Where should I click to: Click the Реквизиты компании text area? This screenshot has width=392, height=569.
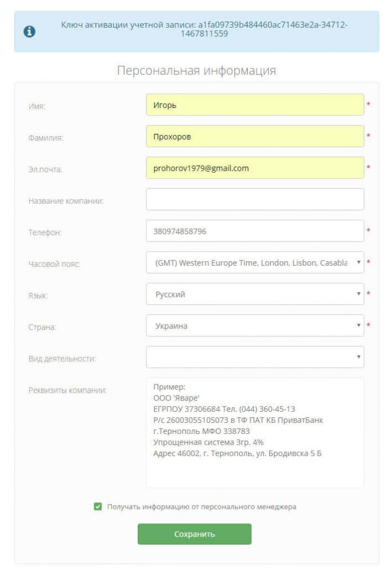(x=255, y=433)
